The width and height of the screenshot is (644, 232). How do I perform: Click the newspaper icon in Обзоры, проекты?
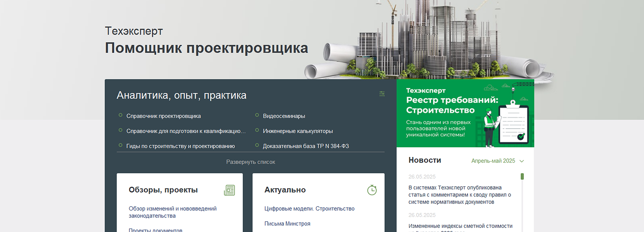[229, 190]
